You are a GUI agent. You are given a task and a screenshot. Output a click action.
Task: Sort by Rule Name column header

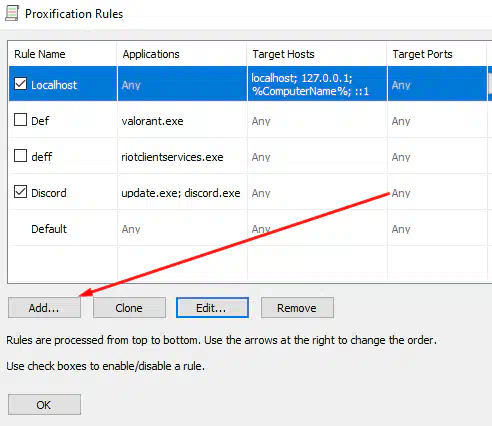pos(63,54)
